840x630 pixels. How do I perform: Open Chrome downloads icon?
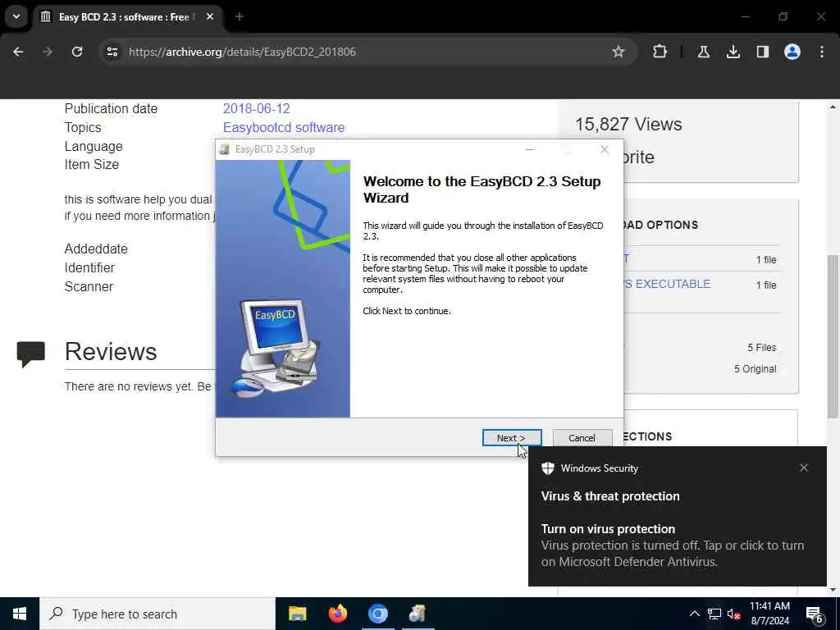coord(733,52)
